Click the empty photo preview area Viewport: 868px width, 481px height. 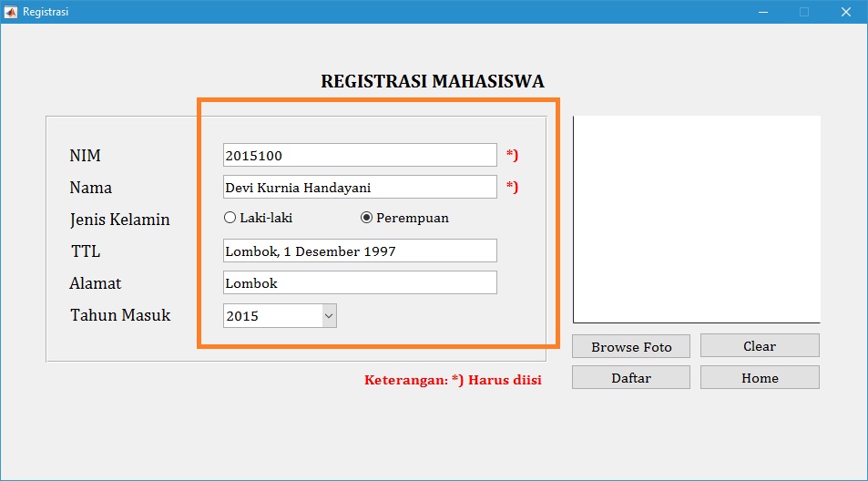point(697,219)
